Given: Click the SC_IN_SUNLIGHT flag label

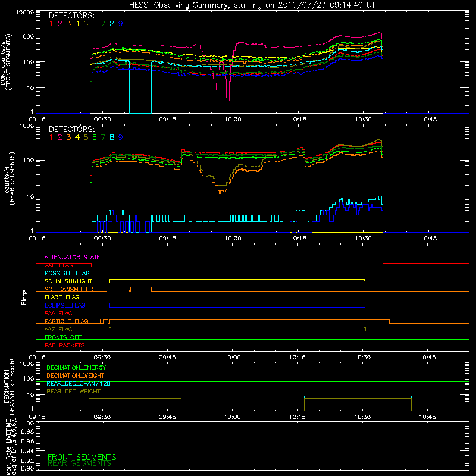Looking at the screenshot, I should [x=68, y=281].
